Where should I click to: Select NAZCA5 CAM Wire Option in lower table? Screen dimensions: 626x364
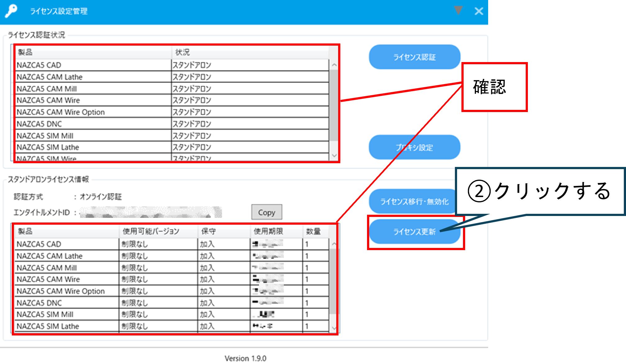point(61,291)
